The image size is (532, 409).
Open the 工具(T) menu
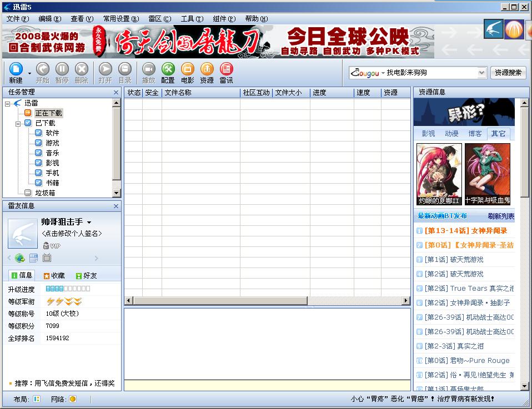coord(192,19)
